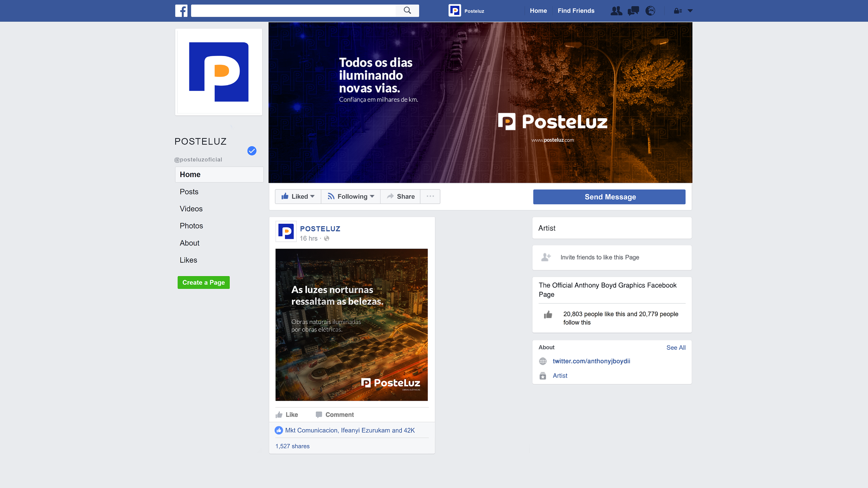This screenshot has height=488, width=868.
Task: Click the Send Message button
Action: pyautogui.click(x=609, y=197)
